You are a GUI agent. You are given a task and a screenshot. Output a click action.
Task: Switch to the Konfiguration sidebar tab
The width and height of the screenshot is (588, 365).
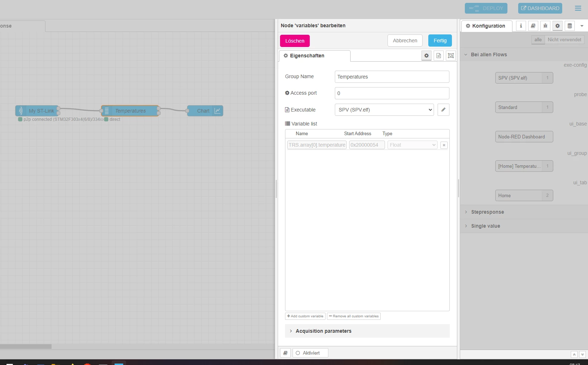pos(487,26)
